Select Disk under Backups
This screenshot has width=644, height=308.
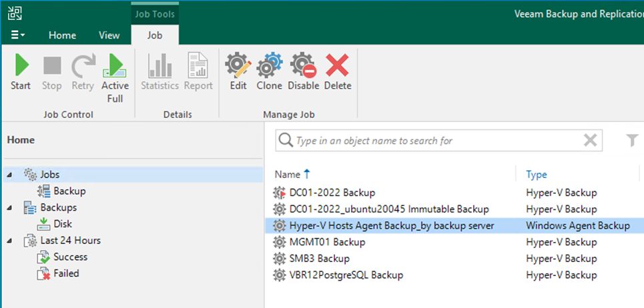(63, 223)
